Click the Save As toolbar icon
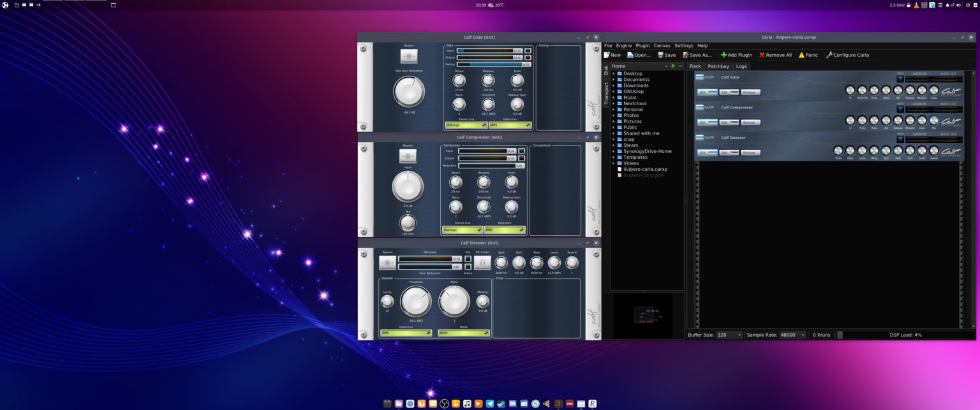Viewport: 980px width, 410px height. (685, 55)
